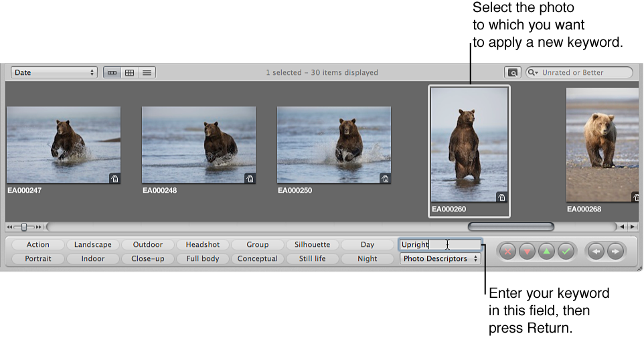The height and width of the screenshot is (340, 644).
Task: Apply the Close-up keyword
Action: coord(148,259)
